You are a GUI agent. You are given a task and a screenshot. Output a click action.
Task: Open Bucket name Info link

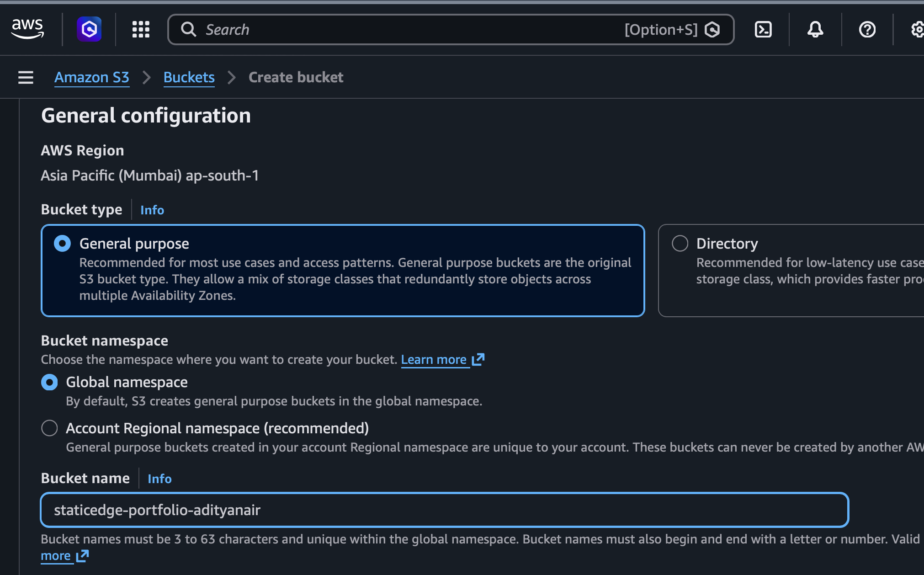159,479
